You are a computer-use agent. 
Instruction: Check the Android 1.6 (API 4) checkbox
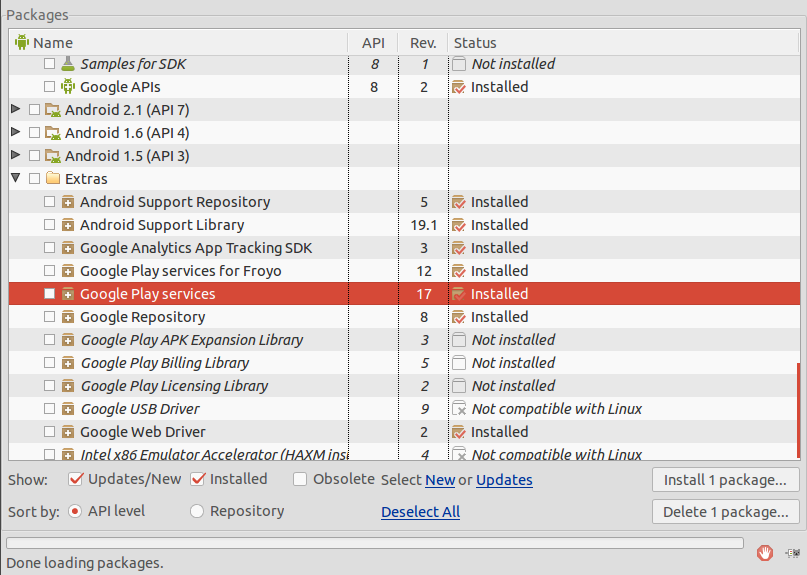pos(34,132)
